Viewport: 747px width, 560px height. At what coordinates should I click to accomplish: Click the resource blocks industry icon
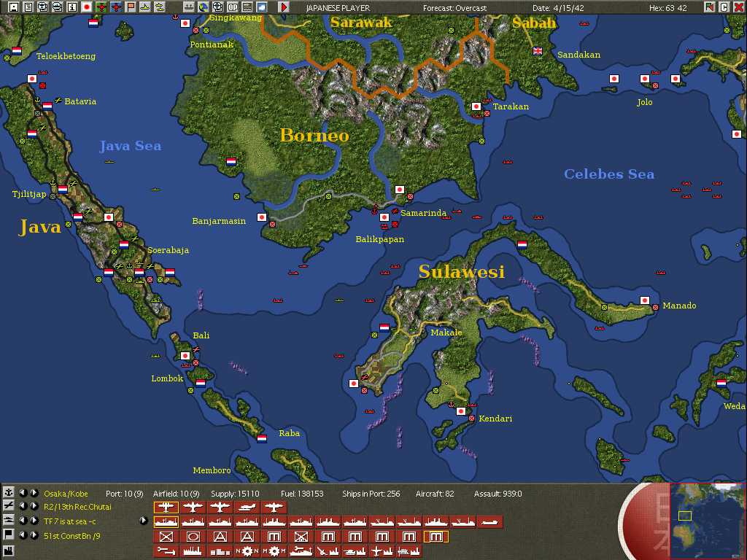(x=220, y=551)
